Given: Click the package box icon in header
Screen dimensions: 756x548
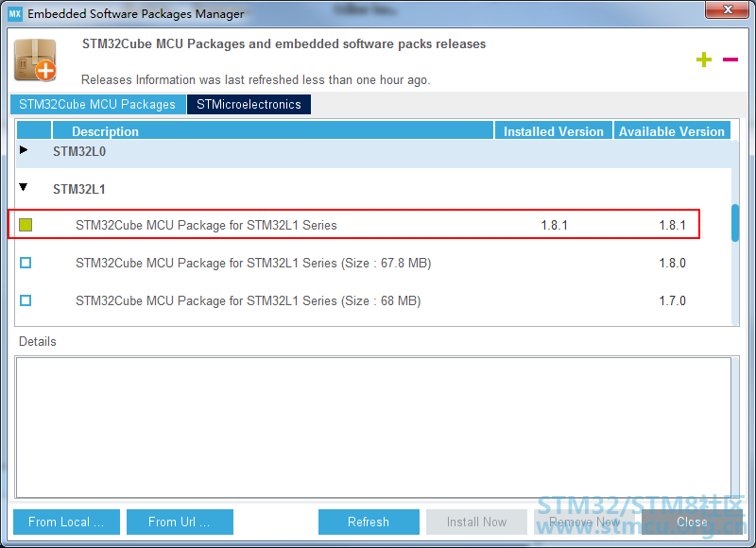Looking at the screenshot, I should pos(35,60).
